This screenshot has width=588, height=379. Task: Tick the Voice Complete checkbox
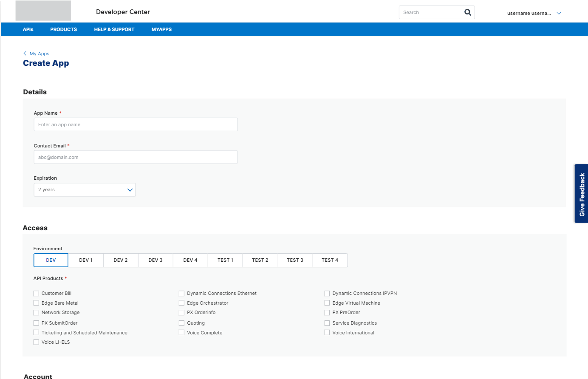click(181, 333)
